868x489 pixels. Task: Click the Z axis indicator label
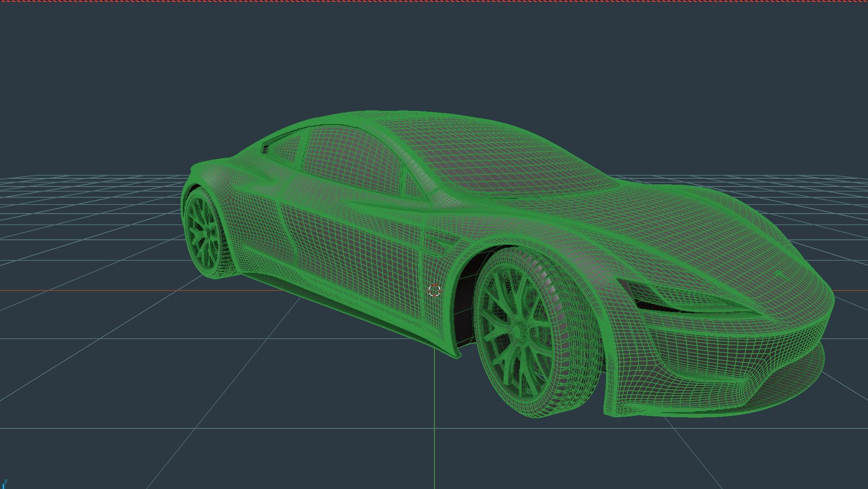tap(6, 482)
